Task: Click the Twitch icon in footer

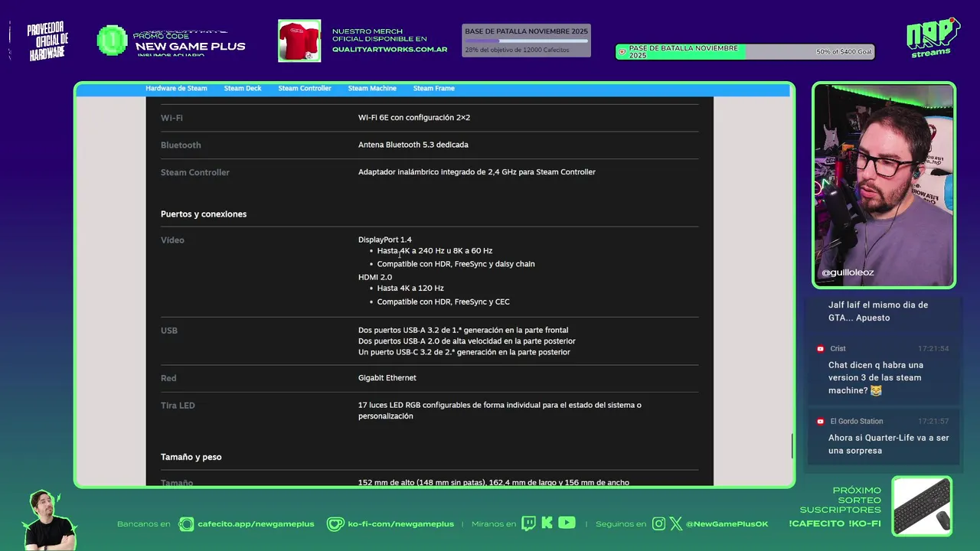Action: [x=528, y=523]
